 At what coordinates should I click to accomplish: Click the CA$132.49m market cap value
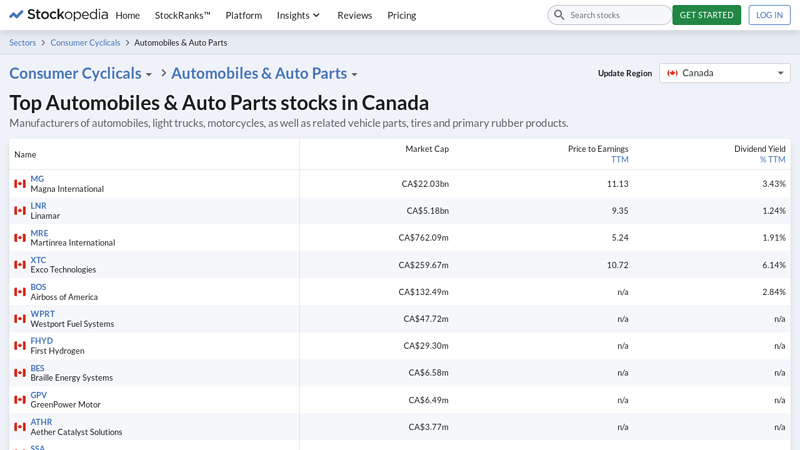point(423,292)
